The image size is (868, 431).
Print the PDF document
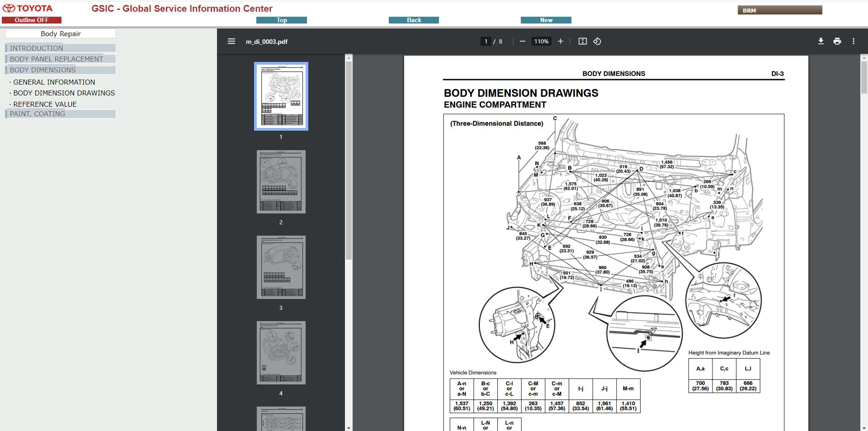[837, 41]
